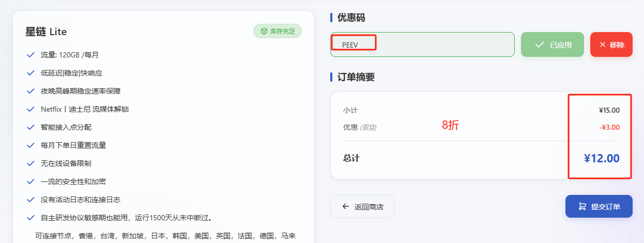This screenshot has width=644, height=243.
Task: Click the -¥3.00 discount amount
Action: tap(610, 127)
